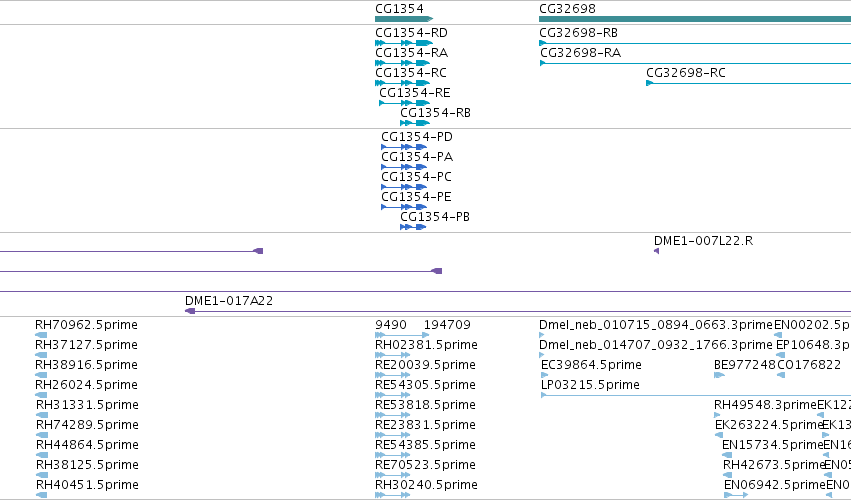Click the teal CG1354 gene bar

[404, 20]
